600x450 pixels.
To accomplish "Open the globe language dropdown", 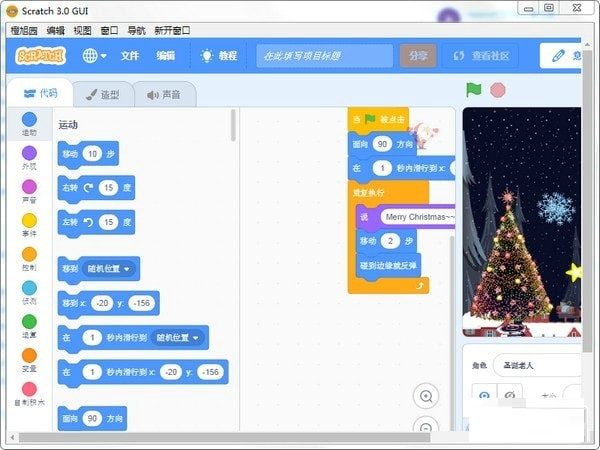I will point(96,56).
